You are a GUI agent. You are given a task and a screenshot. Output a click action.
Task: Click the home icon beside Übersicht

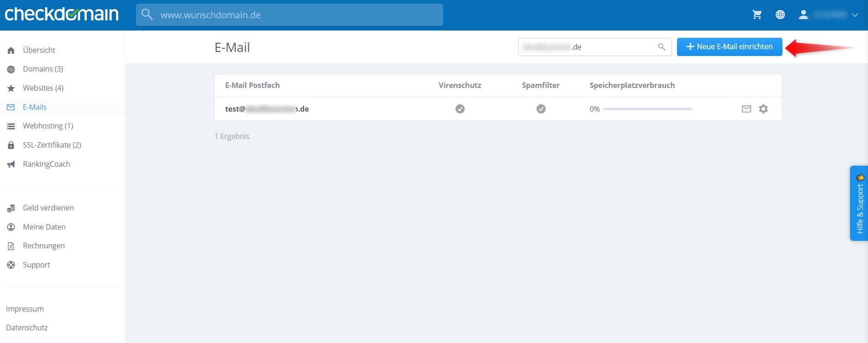click(x=11, y=51)
